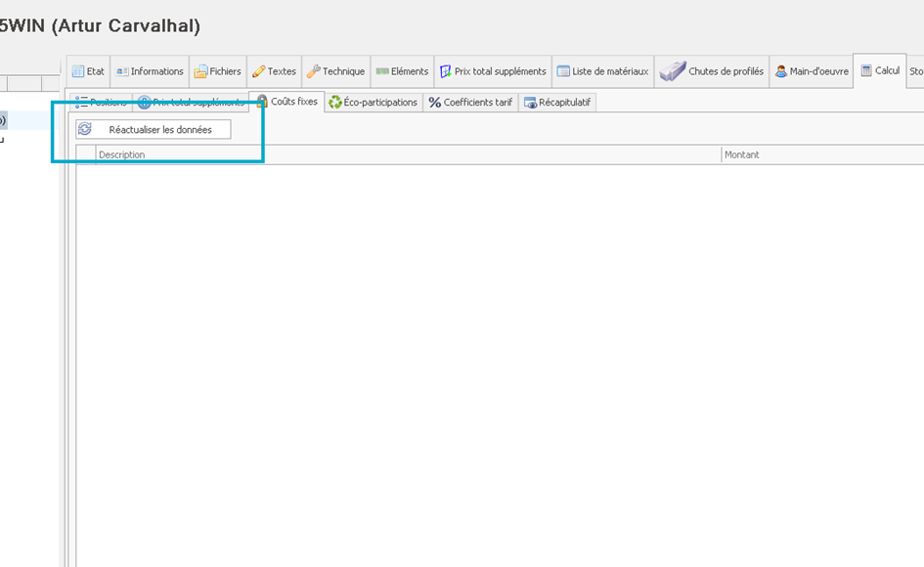Click the Calcul calculator tab
This screenshot has height=567, width=924.
(880, 70)
